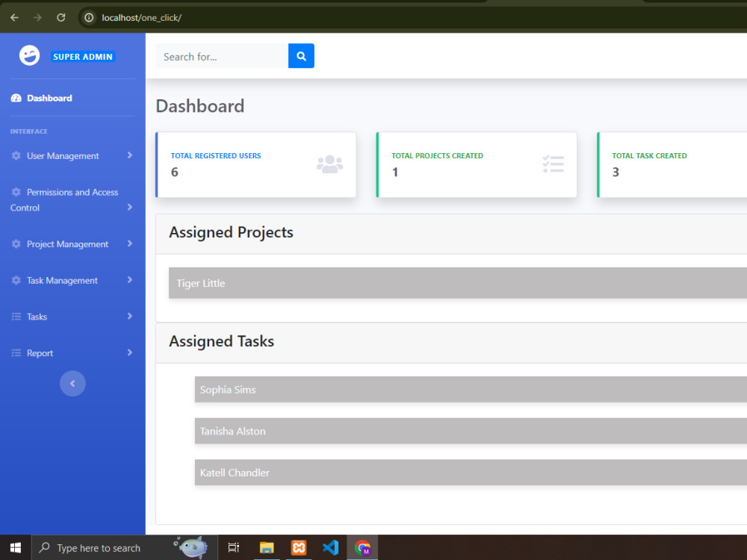
Task: Expand the Tasks menu chevron
Action: 129,316
